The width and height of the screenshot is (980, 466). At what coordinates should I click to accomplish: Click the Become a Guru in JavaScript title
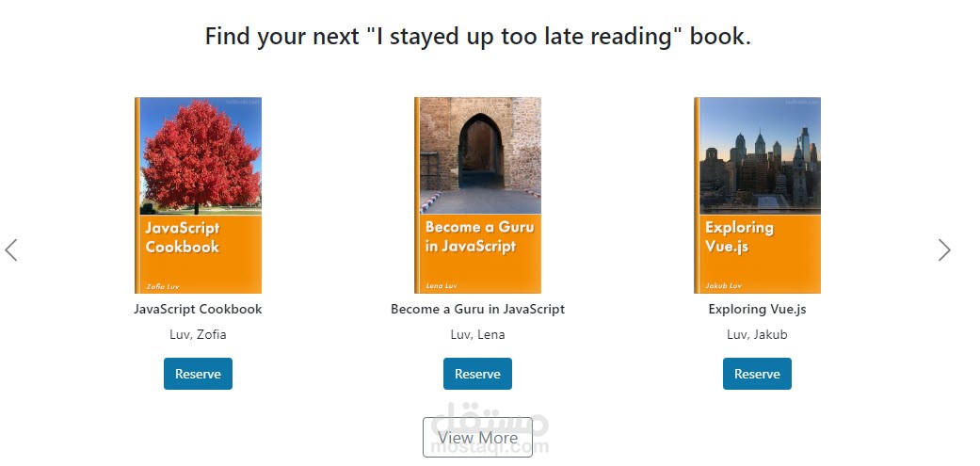coord(477,309)
